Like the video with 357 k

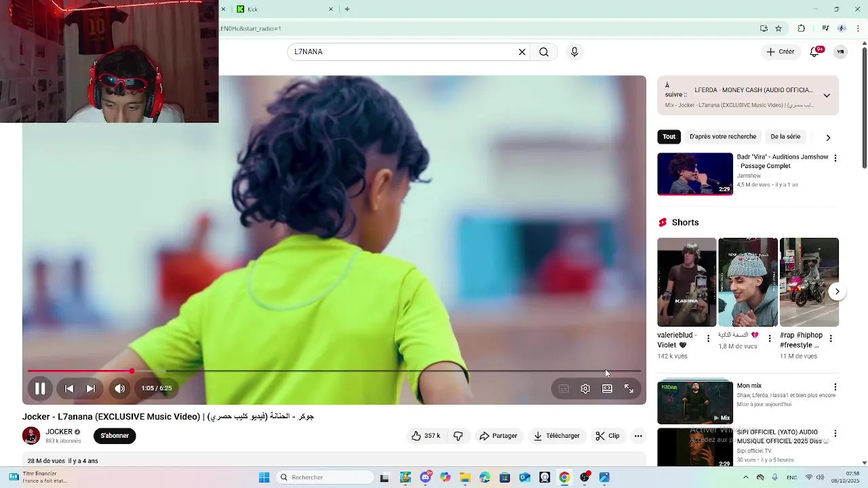[425, 436]
